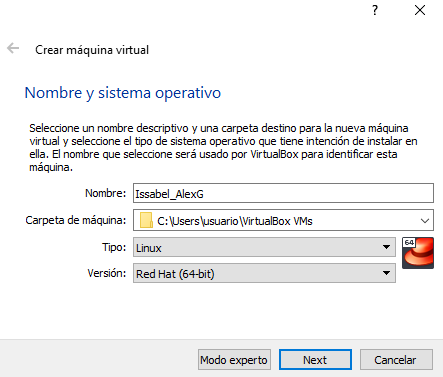Expand the Carpeta de máquina chevron arrow
The width and height of the screenshot is (443, 377).
coord(425,221)
